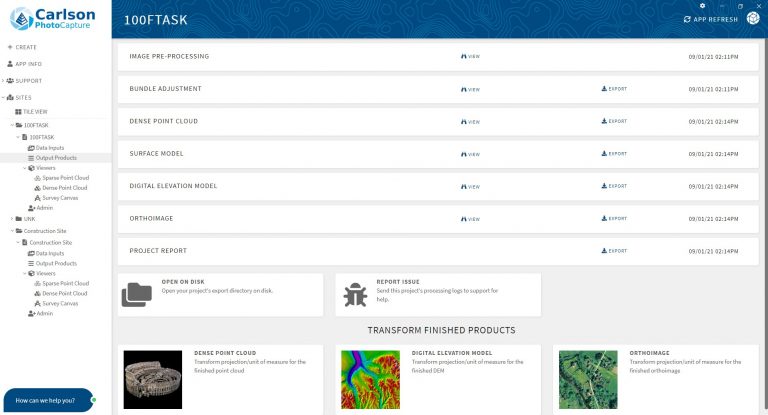Expand the Support section in sidebar
Image resolution: width=768 pixels, height=415 pixels.
[6, 80]
